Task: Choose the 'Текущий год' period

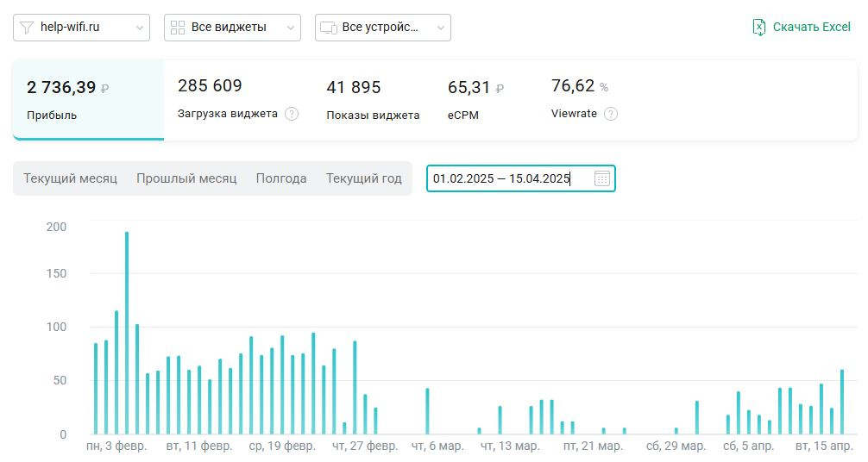Action: point(364,178)
